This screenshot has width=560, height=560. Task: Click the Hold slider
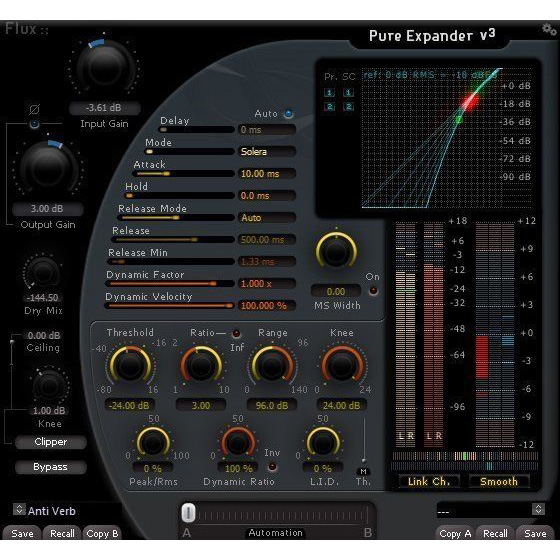coord(179,195)
